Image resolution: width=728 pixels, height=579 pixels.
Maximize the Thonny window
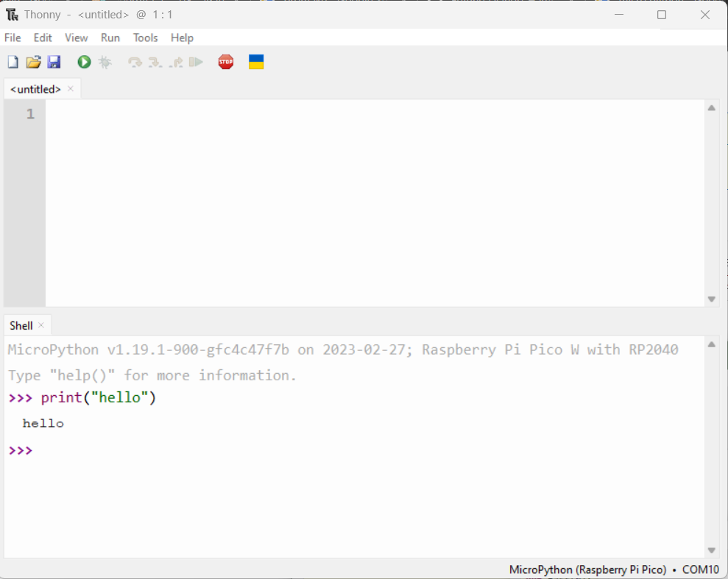tap(662, 15)
